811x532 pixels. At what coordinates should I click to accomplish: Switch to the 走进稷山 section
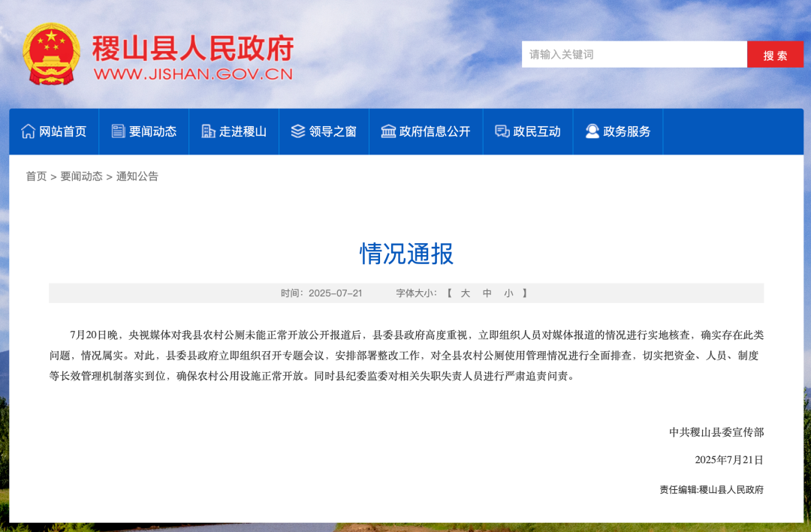click(242, 131)
